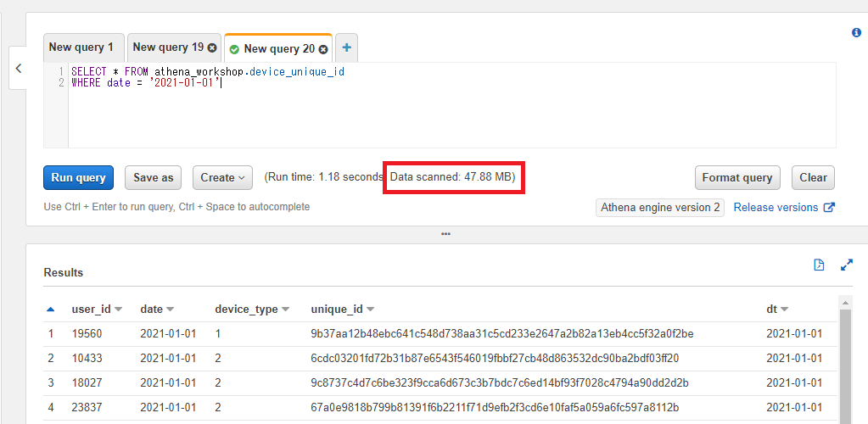
Task: Click the Athena engine version 2 badge
Action: click(660, 208)
